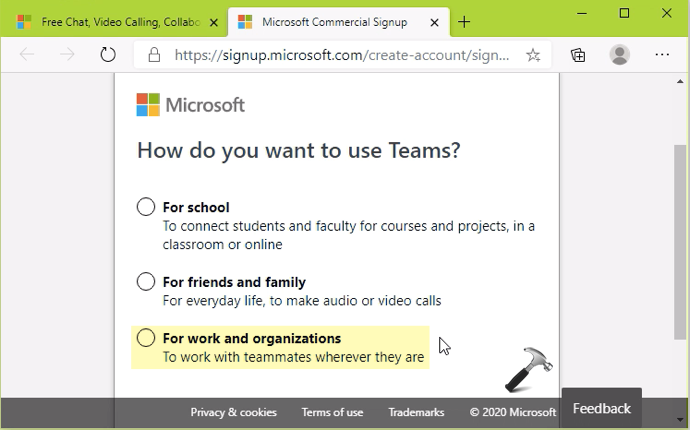Close the Free Chat, Video Calling tab
The height and width of the screenshot is (430, 690).
(213, 22)
